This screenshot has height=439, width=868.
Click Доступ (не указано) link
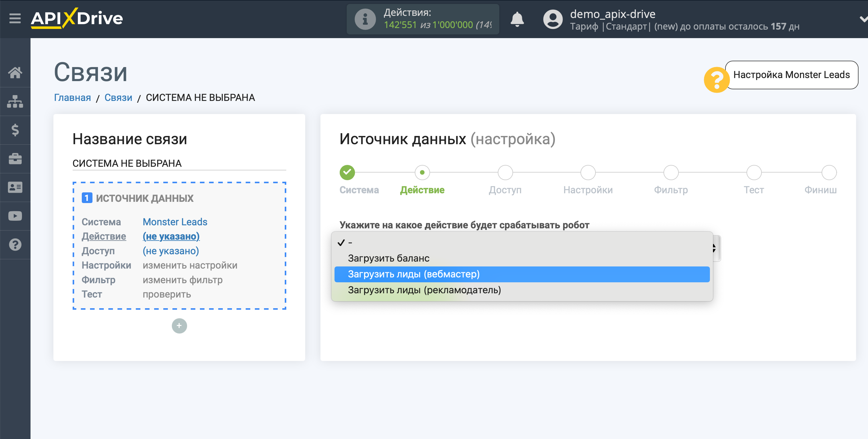[171, 251]
